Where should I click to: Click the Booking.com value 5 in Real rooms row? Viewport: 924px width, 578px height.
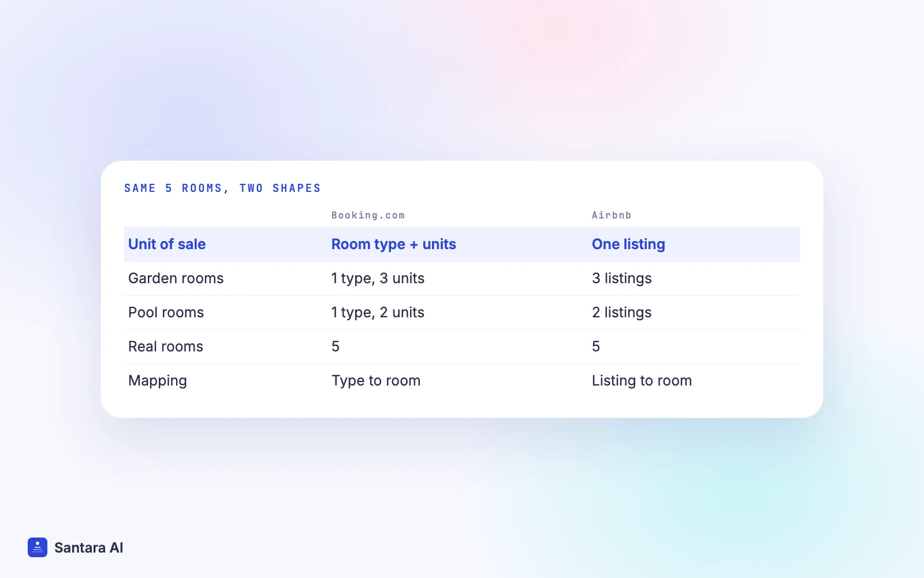tap(336, 347)
